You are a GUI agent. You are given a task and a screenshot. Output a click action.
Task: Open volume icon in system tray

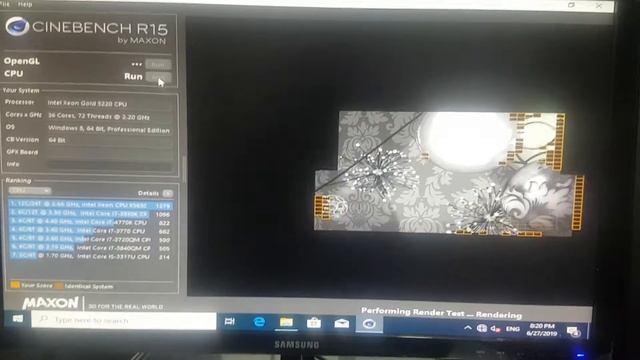click(495, 329)
